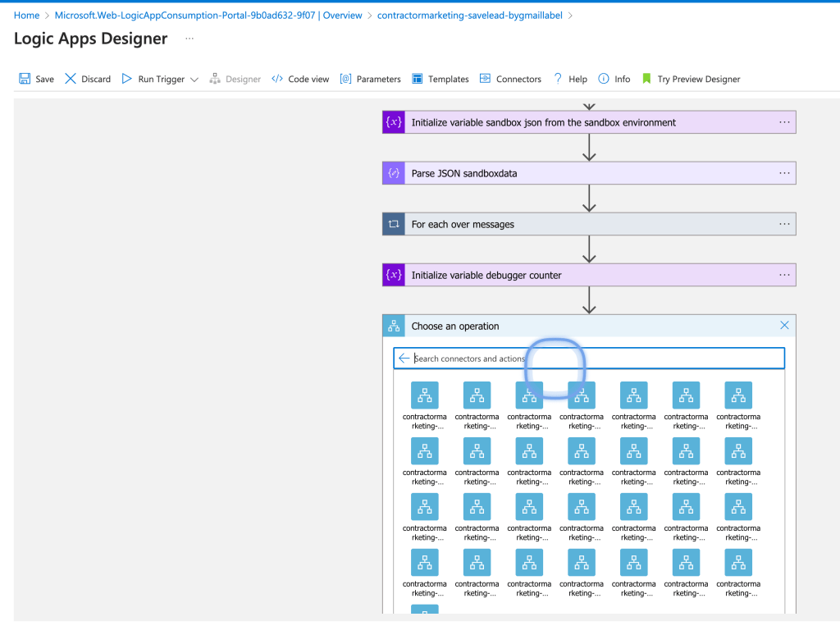Select first contractormarketing connector in fourth row
Image resolution: width=840 pixels, height=635 pixels.
click(425, 573)
